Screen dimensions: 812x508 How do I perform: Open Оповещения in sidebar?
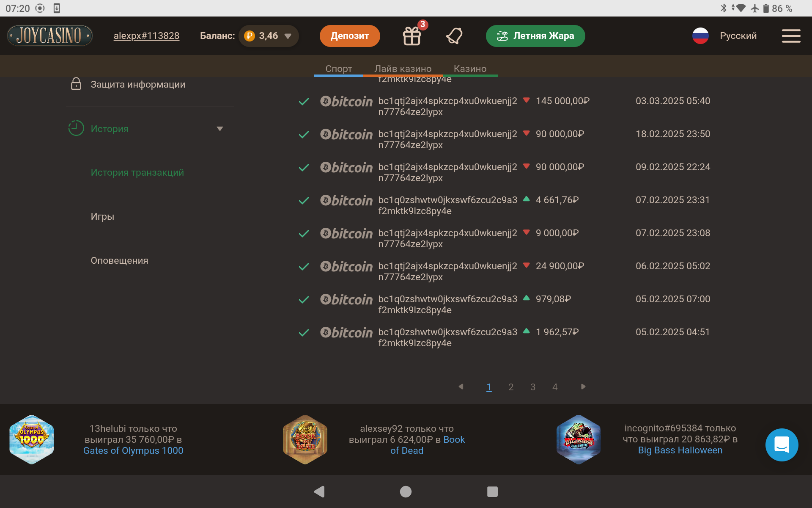[119, 261]
